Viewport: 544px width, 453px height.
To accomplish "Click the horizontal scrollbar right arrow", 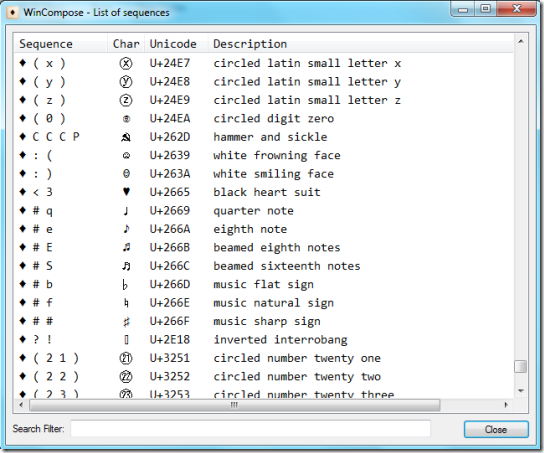I will tap(506, 405).
